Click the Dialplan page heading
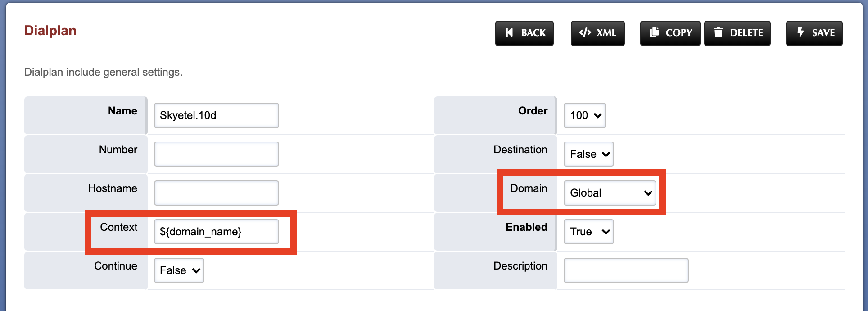 pos(50,31)
